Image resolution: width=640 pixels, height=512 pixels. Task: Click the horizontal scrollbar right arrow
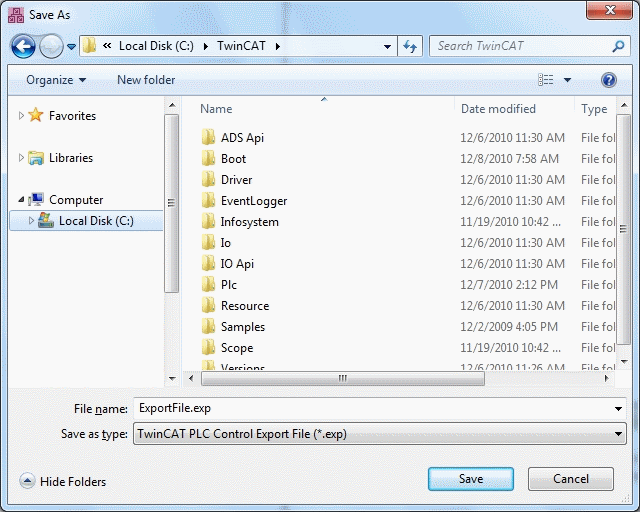click(607, 378)
